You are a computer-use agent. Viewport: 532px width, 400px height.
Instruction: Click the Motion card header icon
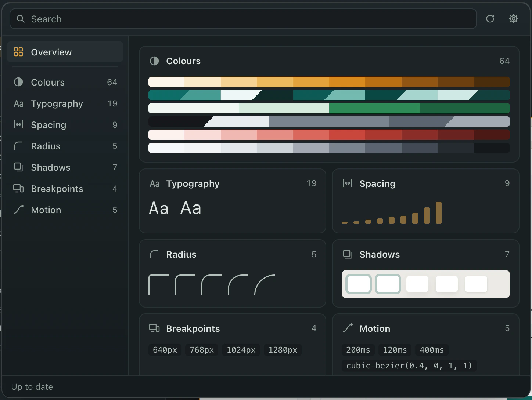(x=348, y=328)
